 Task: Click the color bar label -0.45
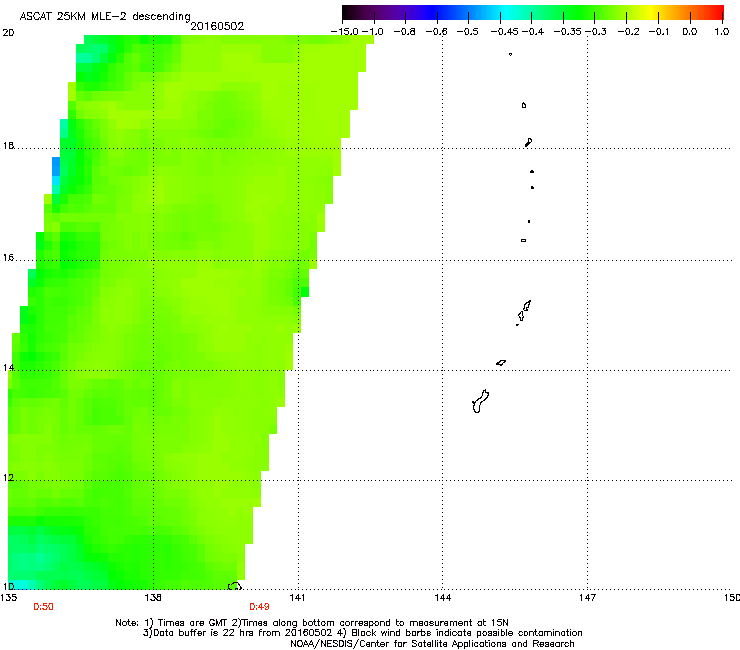tap(504, 32)
